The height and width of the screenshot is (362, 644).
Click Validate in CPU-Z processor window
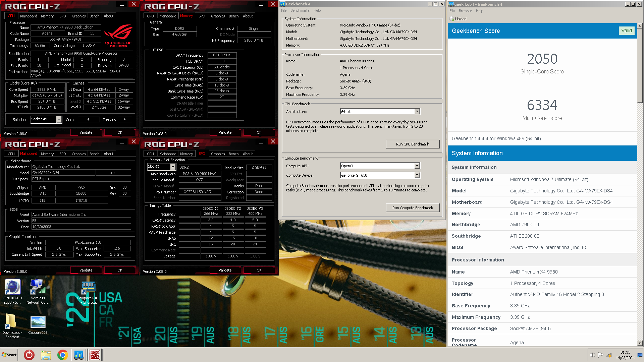pos(86,132)
